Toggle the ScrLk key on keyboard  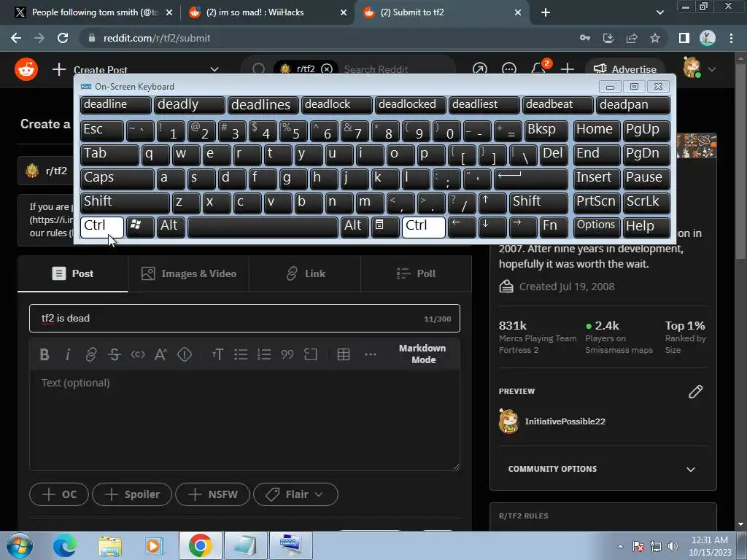pos(646,203)
